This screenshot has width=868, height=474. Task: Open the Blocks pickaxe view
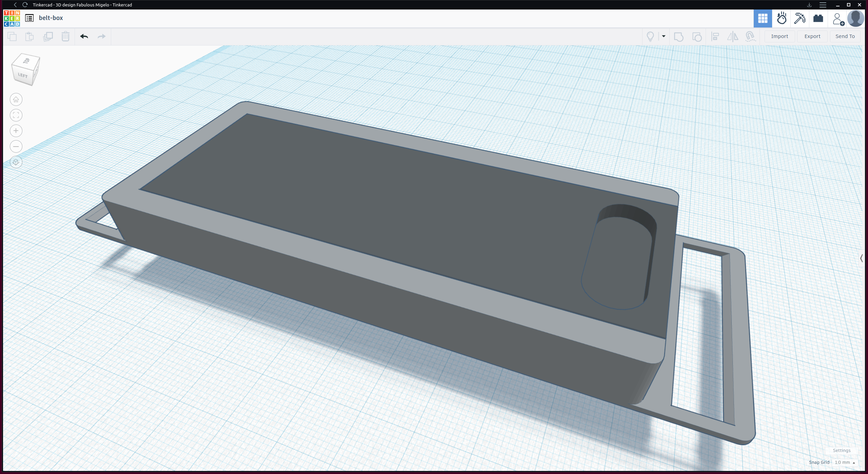click(800, 18)
